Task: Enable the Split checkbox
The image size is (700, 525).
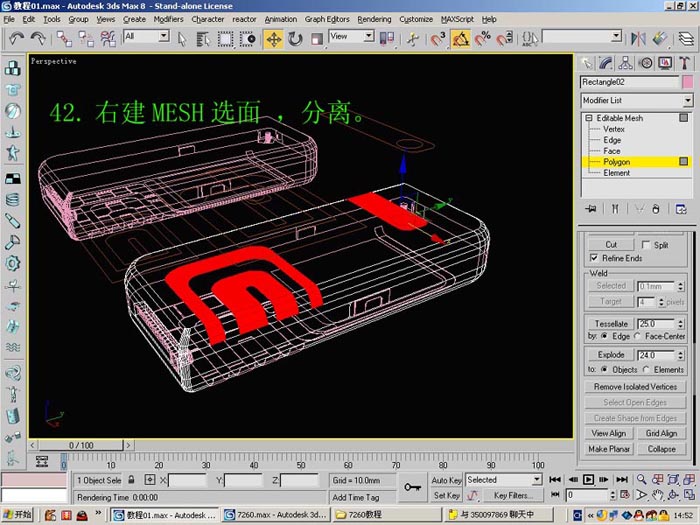Action: pyautogui.click(x=646, y=245)
